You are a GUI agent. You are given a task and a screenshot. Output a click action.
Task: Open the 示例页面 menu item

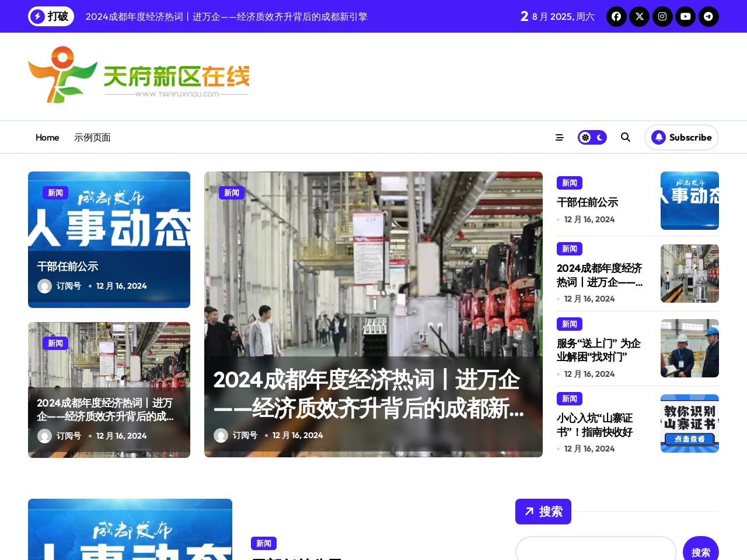coord(92,137)
